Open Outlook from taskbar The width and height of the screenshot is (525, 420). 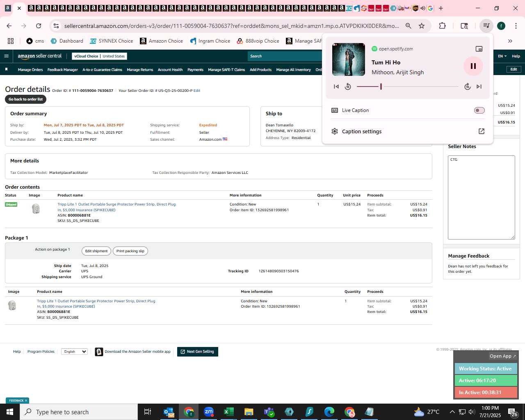coord(169,412)
